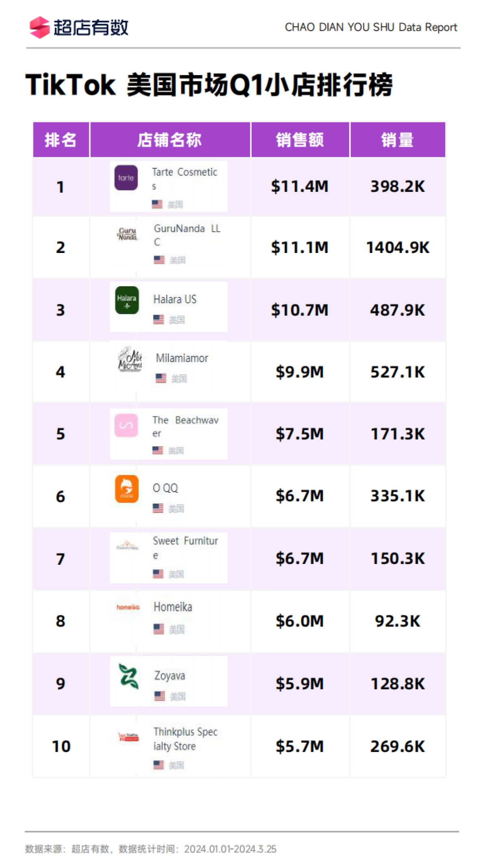
Task: Click the 店铺名称 column header
Action: tap(170, 140)
